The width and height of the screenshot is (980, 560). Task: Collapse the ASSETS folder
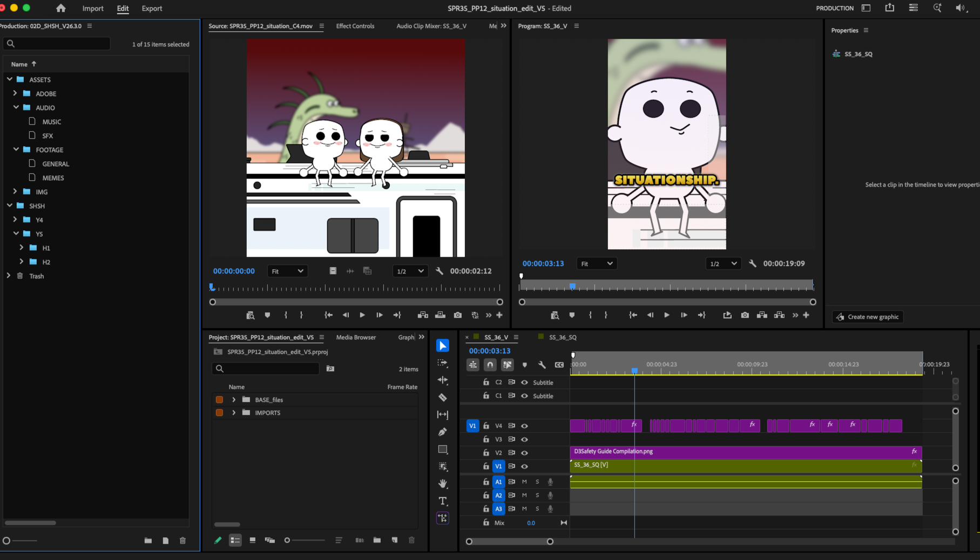point(10,79)
